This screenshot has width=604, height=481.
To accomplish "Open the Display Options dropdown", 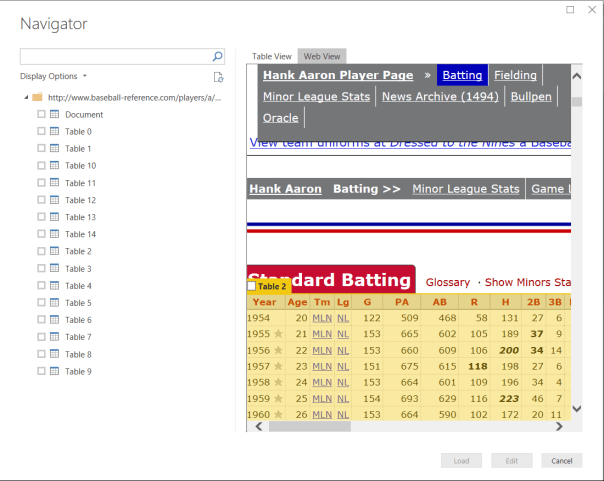I will [x=54, y=76].
